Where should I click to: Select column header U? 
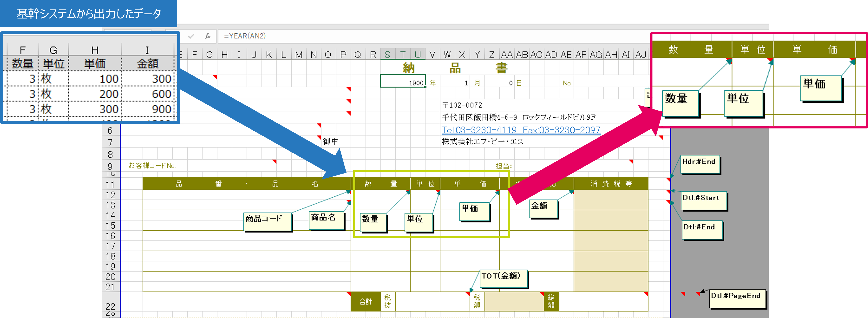pyautogui.click(x=417, y=54)
